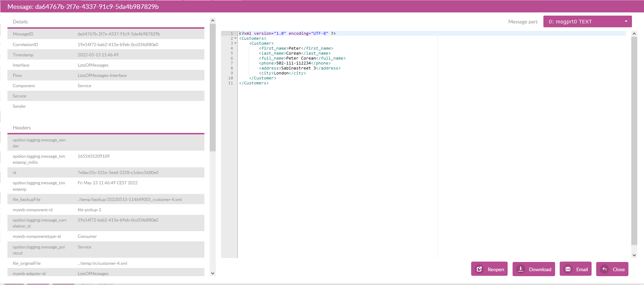Screen dimensions: 644x285
Task: Click the file_backupFile path value
Action: [x=129, y=200]
